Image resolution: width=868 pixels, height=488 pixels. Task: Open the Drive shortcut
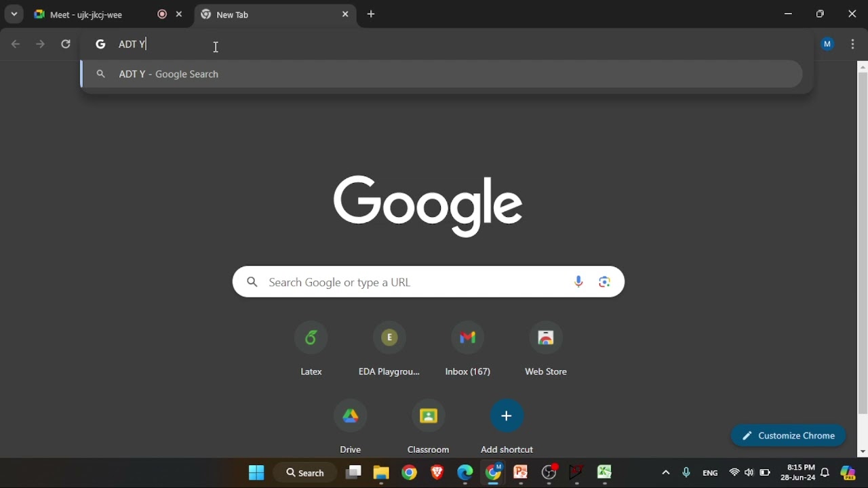[351, 427]
